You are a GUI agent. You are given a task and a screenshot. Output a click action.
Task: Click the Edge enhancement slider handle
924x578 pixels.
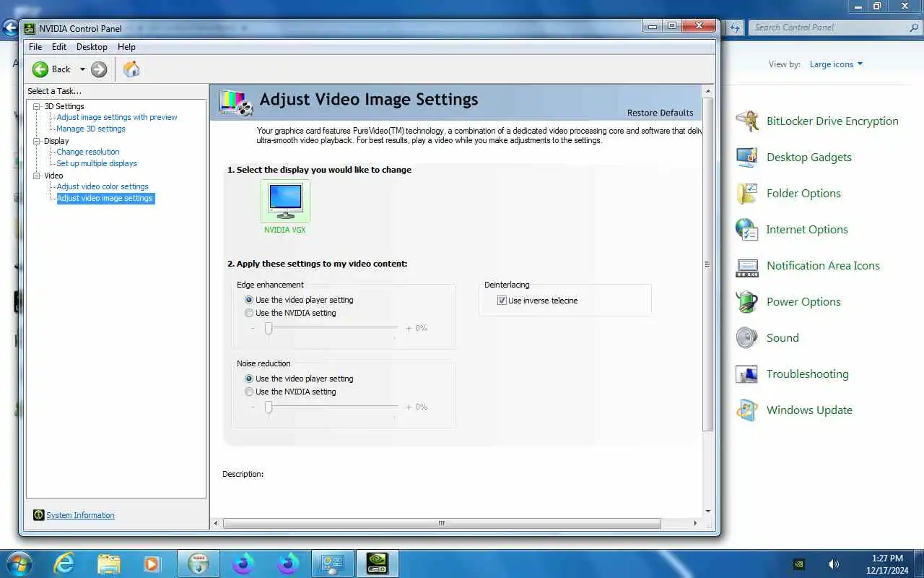(269, 329)
